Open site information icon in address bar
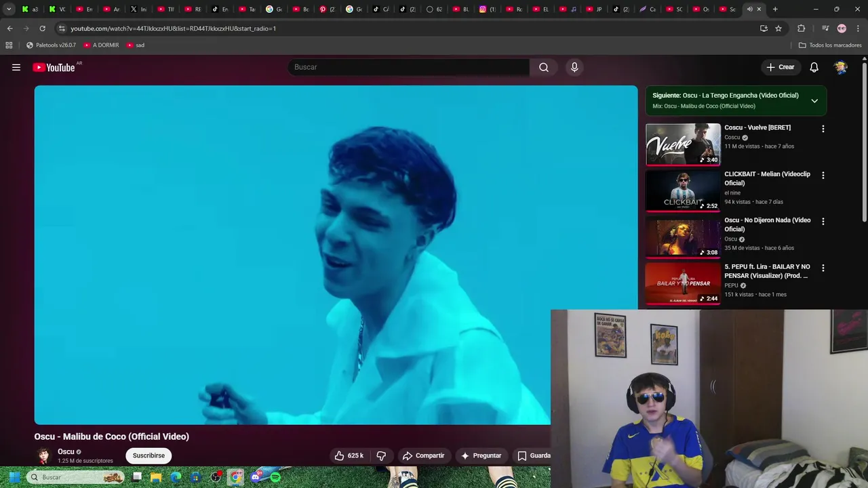Image resolution: width=868 pixels, height=488 pixels. (x=62, y=28)
